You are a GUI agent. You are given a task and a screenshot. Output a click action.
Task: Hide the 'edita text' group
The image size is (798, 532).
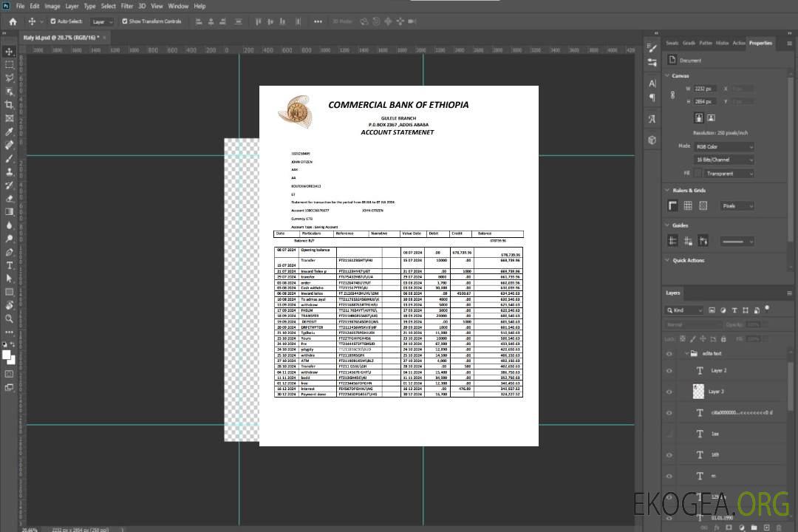[x=669, y=353]
